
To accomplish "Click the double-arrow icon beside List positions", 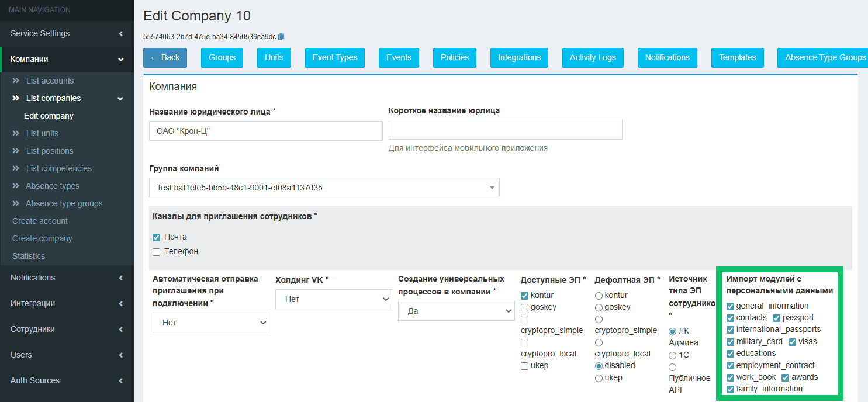I will (x=16, y=151).
